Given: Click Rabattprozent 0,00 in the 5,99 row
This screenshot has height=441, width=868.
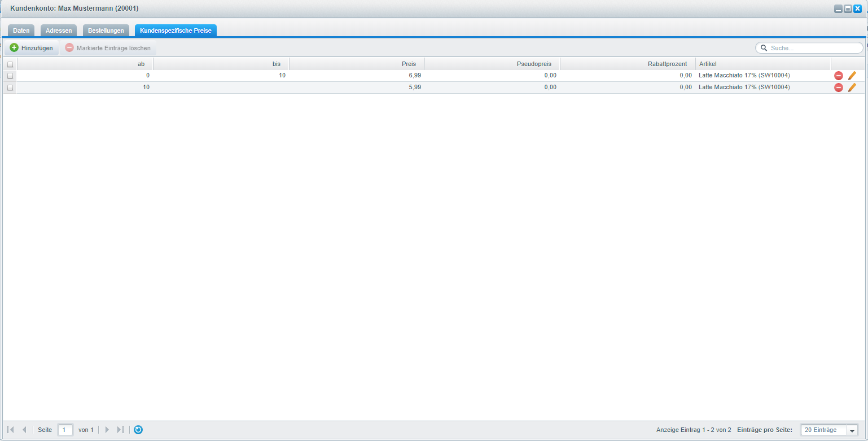Looking at the screenshot, I should coord(686,88).
